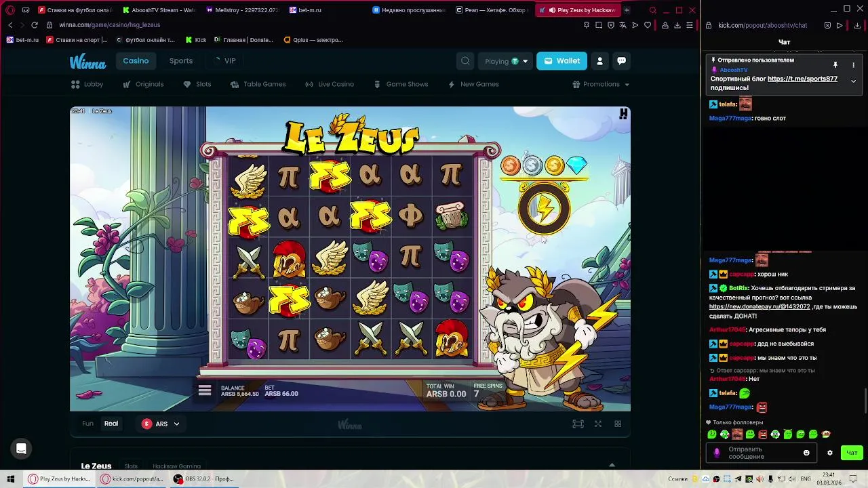Open the Winna logo home link
The height and width of the screenshot is (488, 868).
[87, 62]
